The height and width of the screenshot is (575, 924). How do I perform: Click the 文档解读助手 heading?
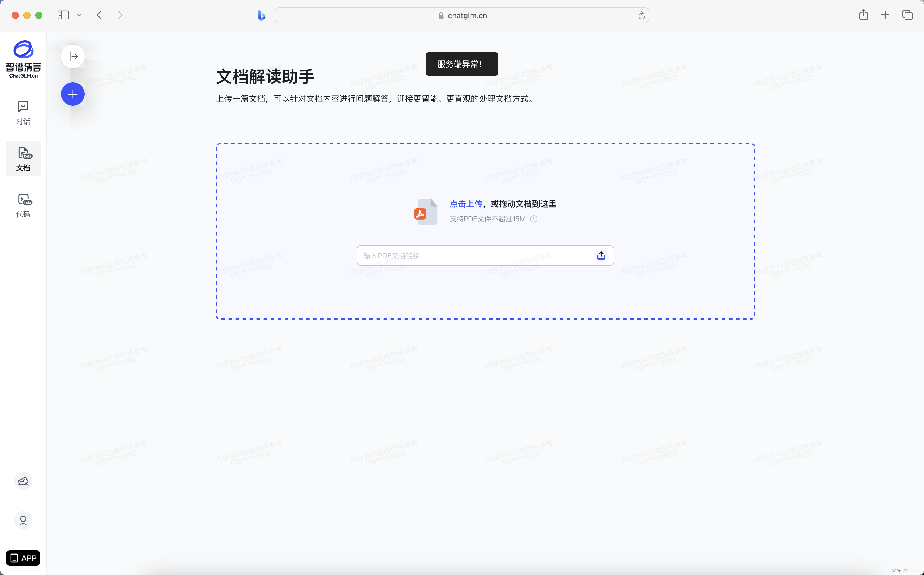(x=265, y=76)
